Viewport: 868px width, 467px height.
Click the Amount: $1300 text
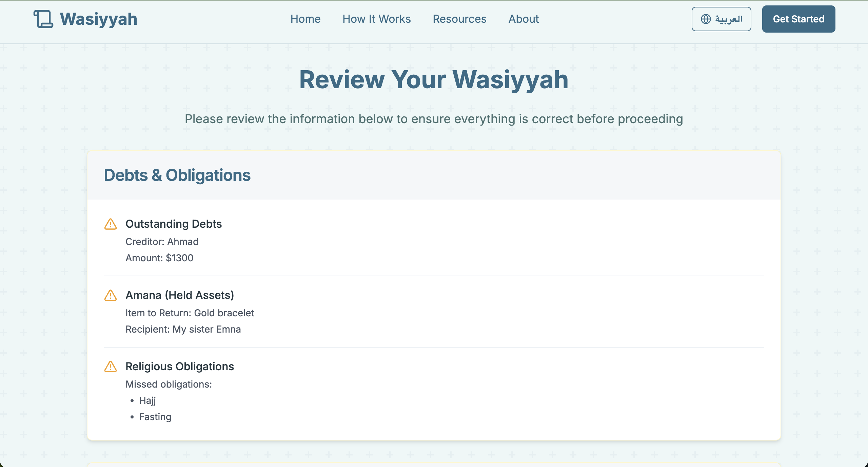tap(159, 258)
